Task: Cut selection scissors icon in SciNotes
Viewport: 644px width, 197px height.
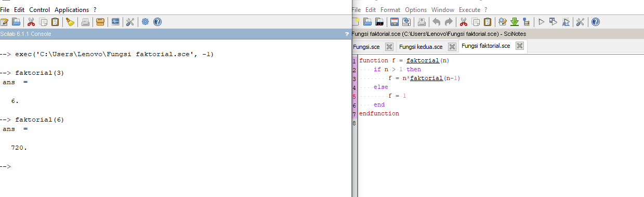Action: [x=463, y=22]
